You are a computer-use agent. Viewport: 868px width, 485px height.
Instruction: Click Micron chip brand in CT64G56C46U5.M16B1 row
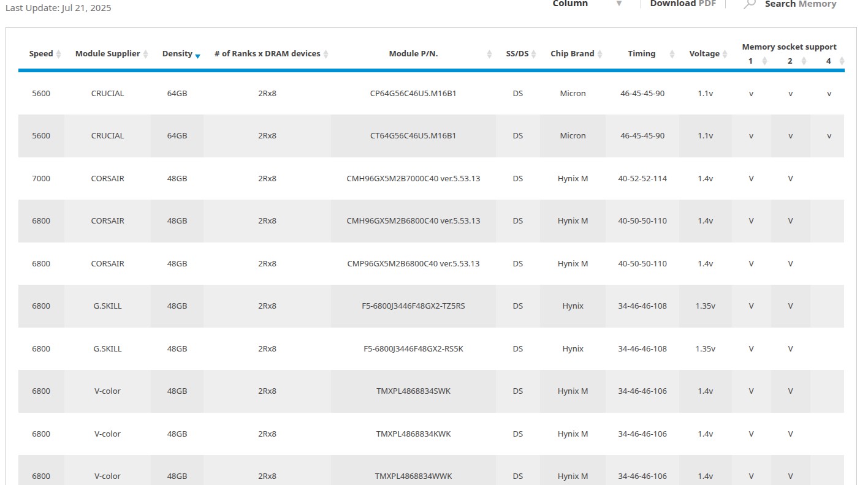573,136
